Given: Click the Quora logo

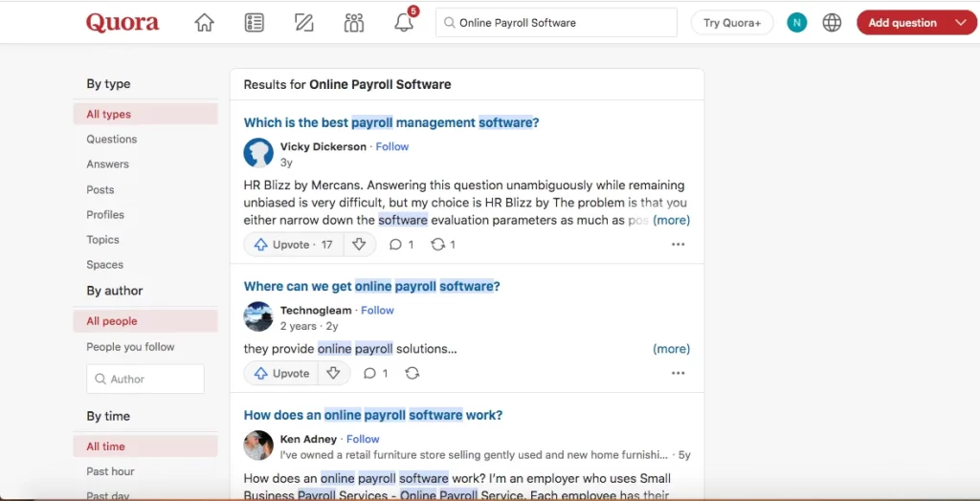Looking at the screenshot, I should point(122,23).
